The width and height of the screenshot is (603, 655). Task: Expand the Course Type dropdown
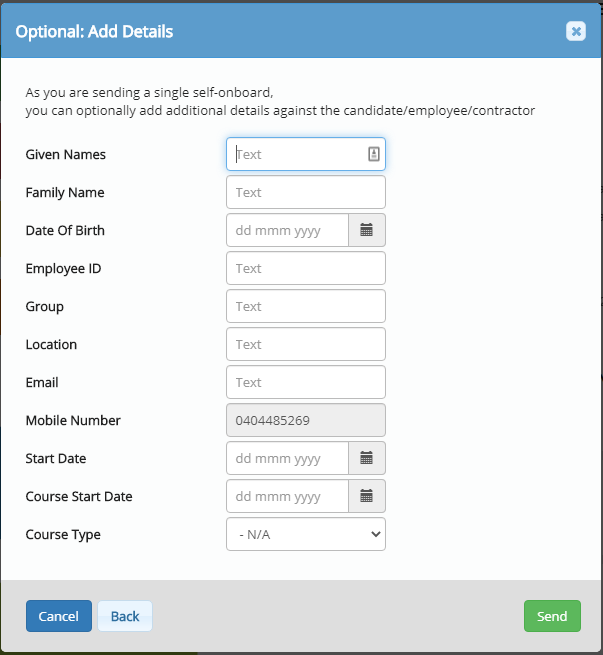[306, 534]
